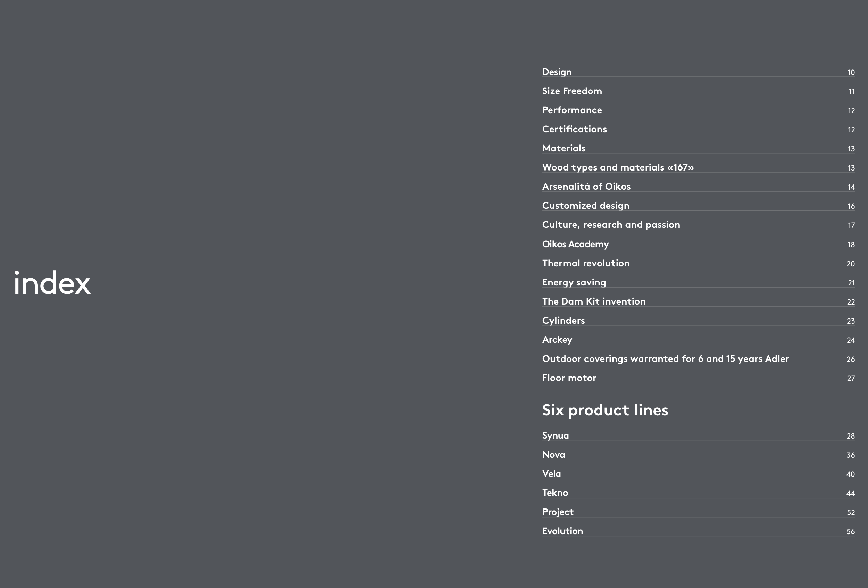Go to Customized design page
Screen dimensions: 868x588
pyautogui.click(x=586, y=206)
